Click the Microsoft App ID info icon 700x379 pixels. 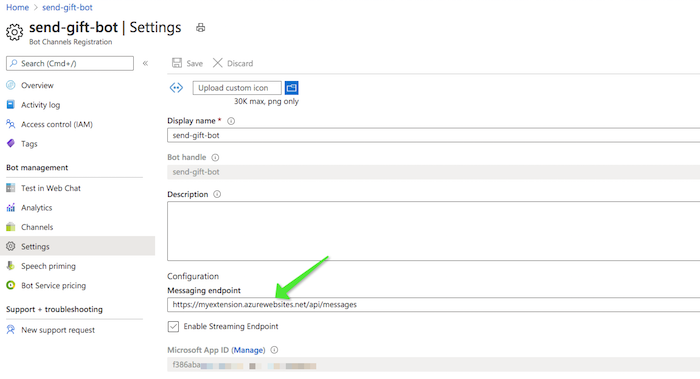coord(274,350)
